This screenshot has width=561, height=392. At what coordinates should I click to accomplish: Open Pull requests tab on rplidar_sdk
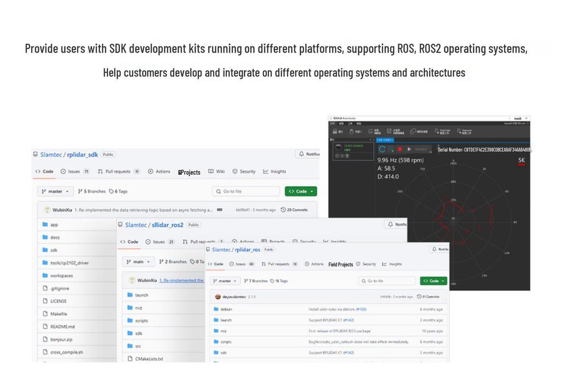(x=118, y=172)
